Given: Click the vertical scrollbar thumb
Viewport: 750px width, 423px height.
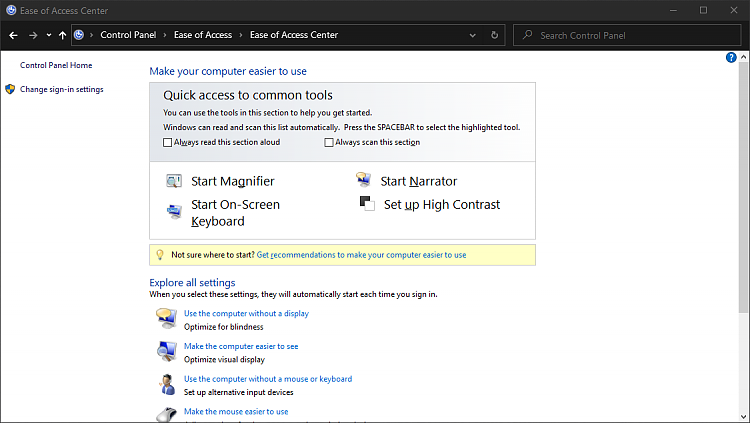Looking at the screenshot, I should 743,187.
